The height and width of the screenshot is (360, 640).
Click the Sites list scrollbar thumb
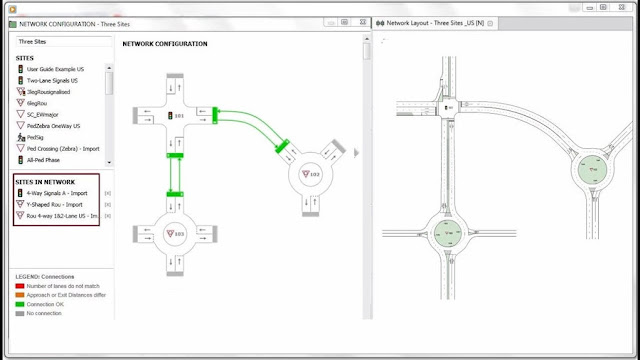[x=109, y=83]
